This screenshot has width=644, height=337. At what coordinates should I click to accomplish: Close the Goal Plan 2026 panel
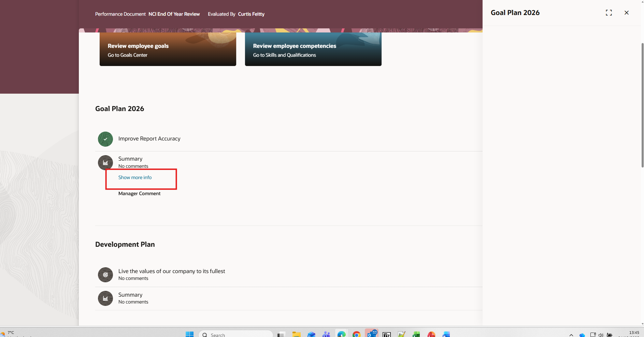tap(627, 13)
